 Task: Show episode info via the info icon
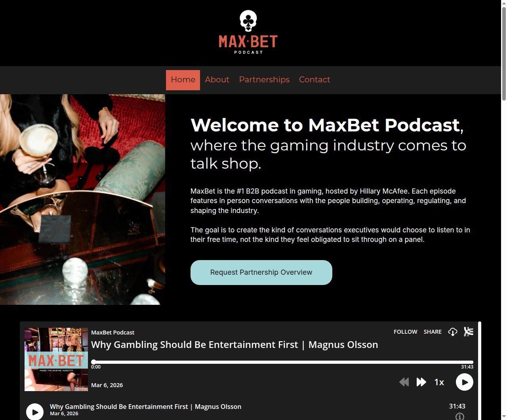pyautogui.click(x=459, y=416)
